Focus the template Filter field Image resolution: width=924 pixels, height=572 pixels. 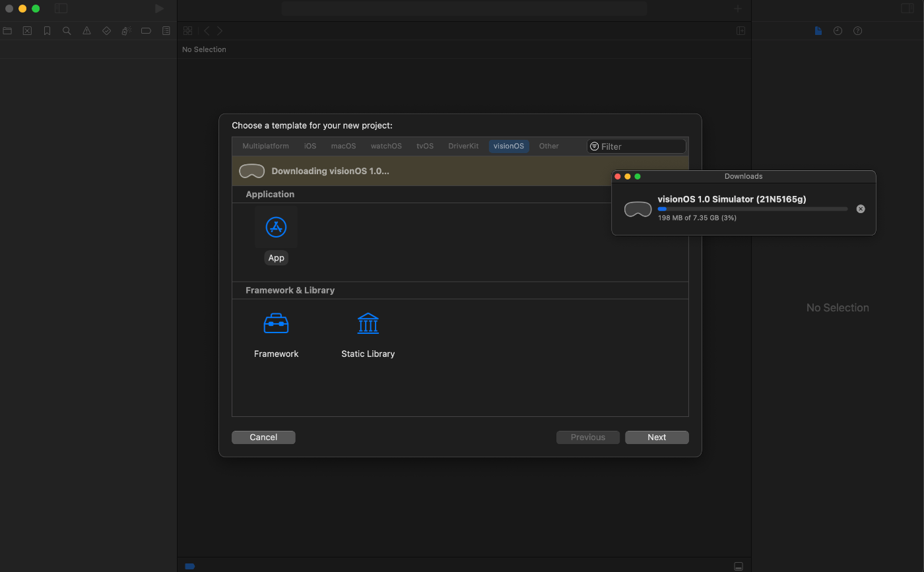636,146
